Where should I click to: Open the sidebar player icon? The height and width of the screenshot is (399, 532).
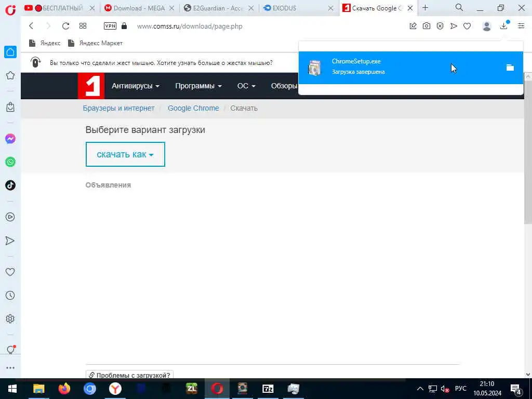10,217
